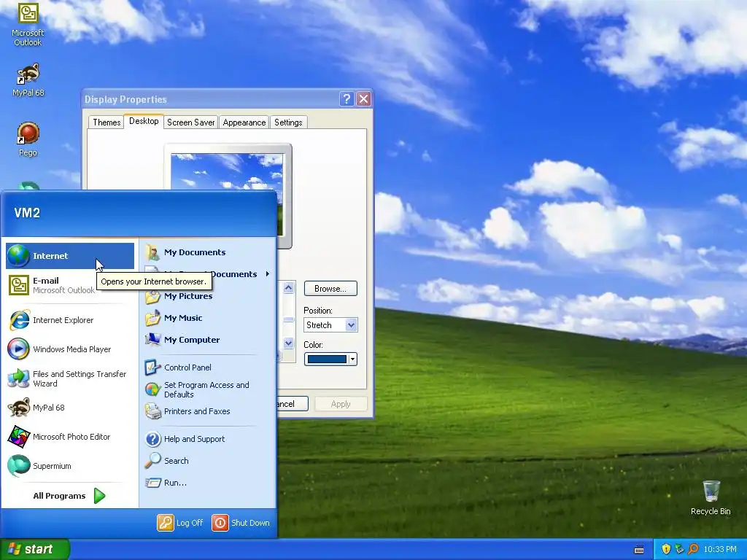Click the Apply button in Display Properties
The width and height of the screenshot is (747, 560).
tap(341, 404)
